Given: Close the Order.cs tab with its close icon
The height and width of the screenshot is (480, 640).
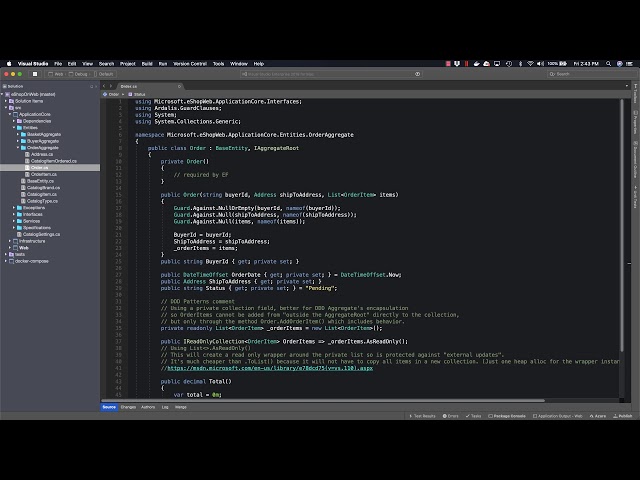Looking at the screenshot, I should coord(179,86).
